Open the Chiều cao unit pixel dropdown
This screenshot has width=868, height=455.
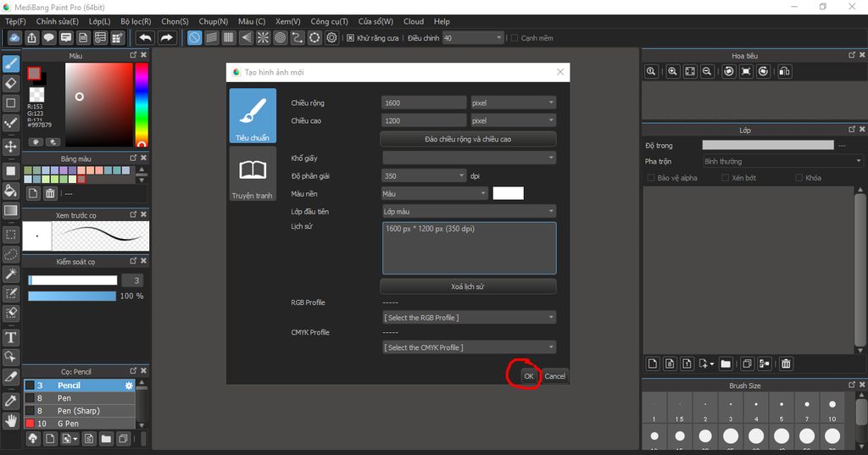click(513, 120)
